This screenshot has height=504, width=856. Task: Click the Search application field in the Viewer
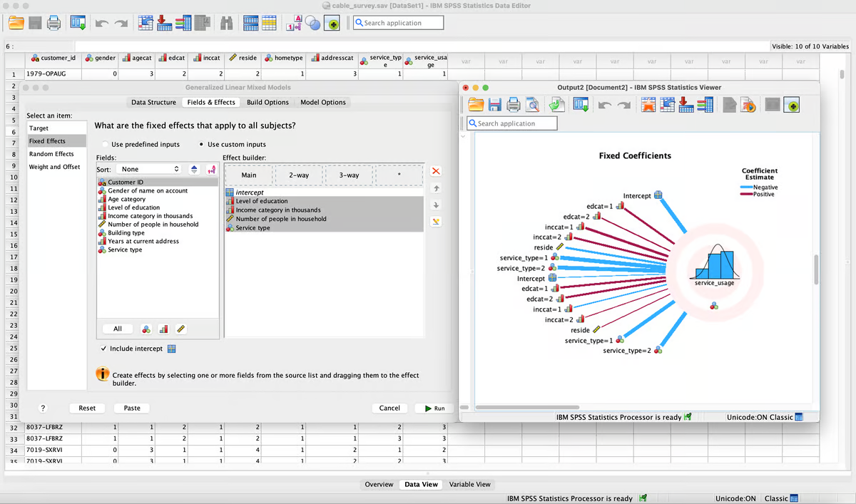[x=512, y=123]
